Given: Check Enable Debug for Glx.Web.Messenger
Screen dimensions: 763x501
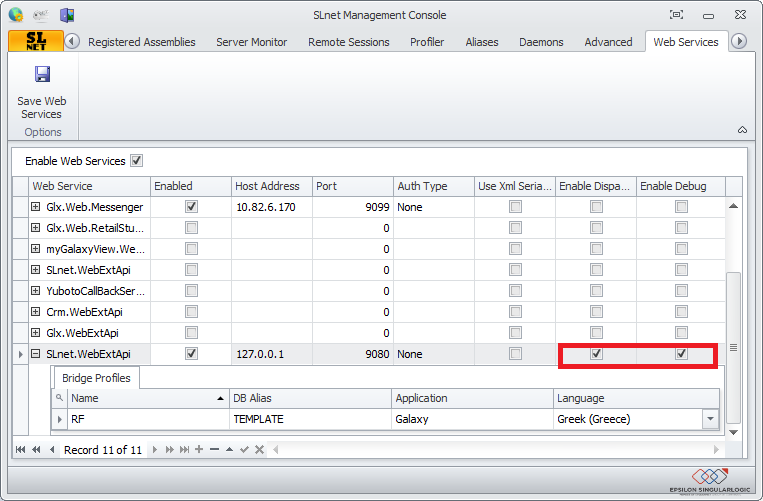Looking at the screenshot, I should 681,207.
